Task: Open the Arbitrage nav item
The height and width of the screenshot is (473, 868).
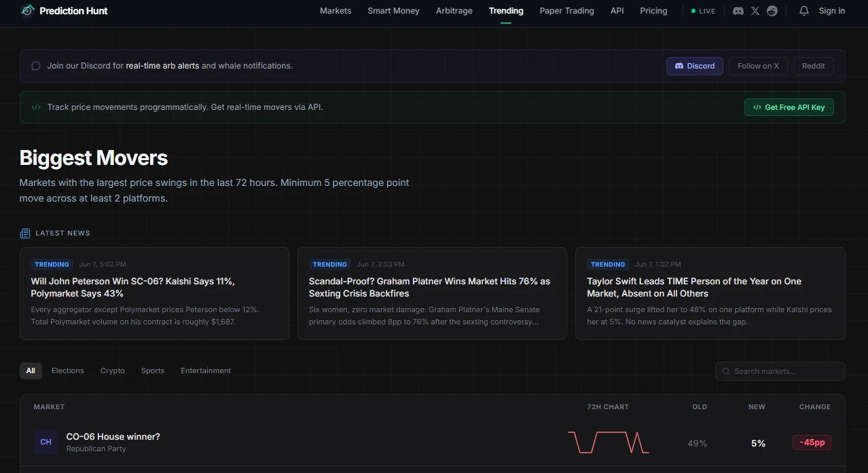Action: [x=454, y=11]
